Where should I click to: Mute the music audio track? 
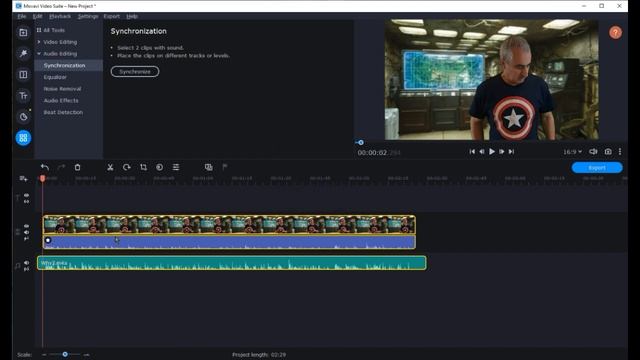pos(27,263)
